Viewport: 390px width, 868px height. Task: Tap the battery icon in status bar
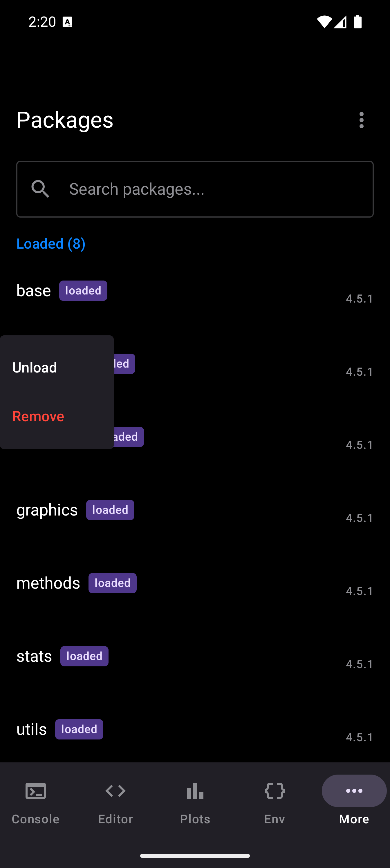pyautogui.click(x=358, y=22)
